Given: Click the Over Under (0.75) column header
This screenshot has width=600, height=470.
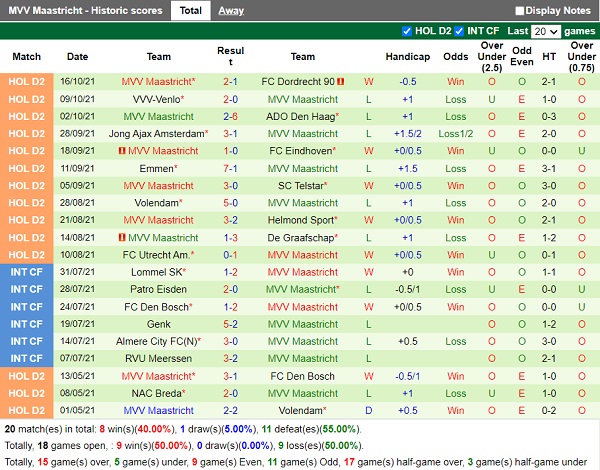Looking at the screenshot, I should [x=582, y=57].
